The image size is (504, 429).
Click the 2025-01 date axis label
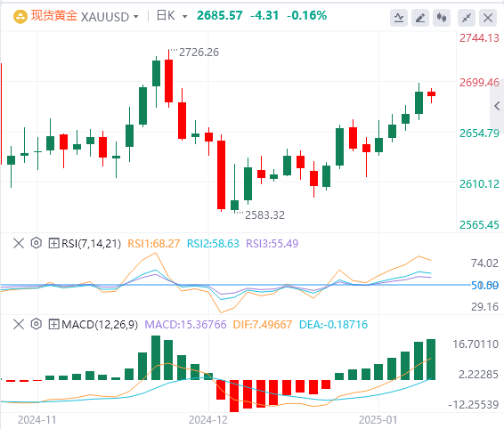(x=378, y=420)
